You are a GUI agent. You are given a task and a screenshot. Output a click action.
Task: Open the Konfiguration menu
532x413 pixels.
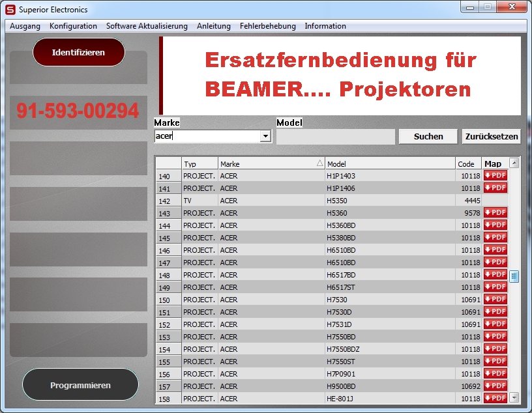[73, 26]
